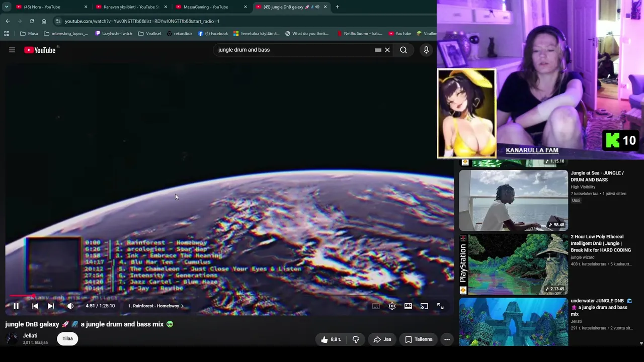Open the tab search dropdown

tap(7, 7)
